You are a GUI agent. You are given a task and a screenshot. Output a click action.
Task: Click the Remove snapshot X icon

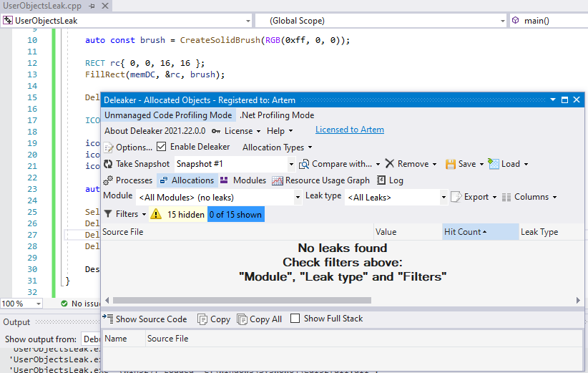click(x=390, y=164)
